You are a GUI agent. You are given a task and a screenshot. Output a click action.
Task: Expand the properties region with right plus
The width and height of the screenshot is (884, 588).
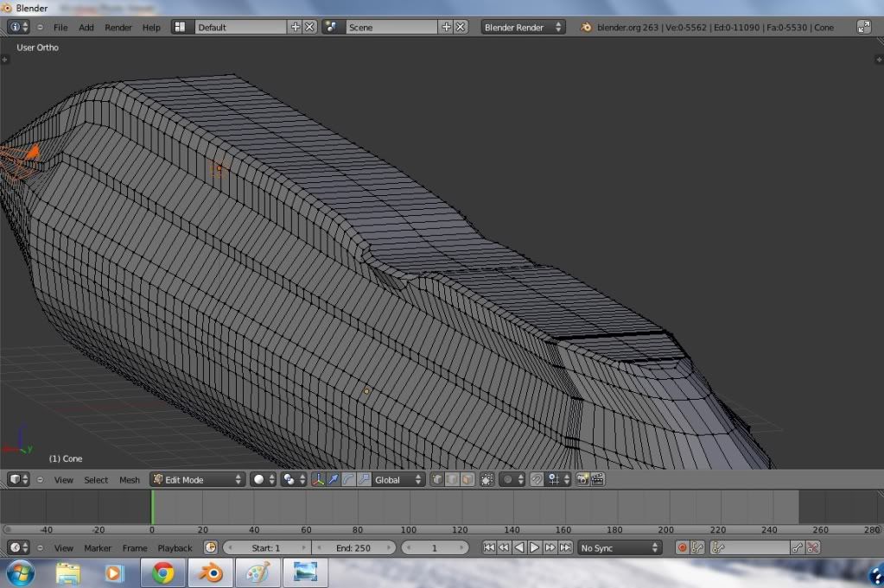click(x=879, y=59)
